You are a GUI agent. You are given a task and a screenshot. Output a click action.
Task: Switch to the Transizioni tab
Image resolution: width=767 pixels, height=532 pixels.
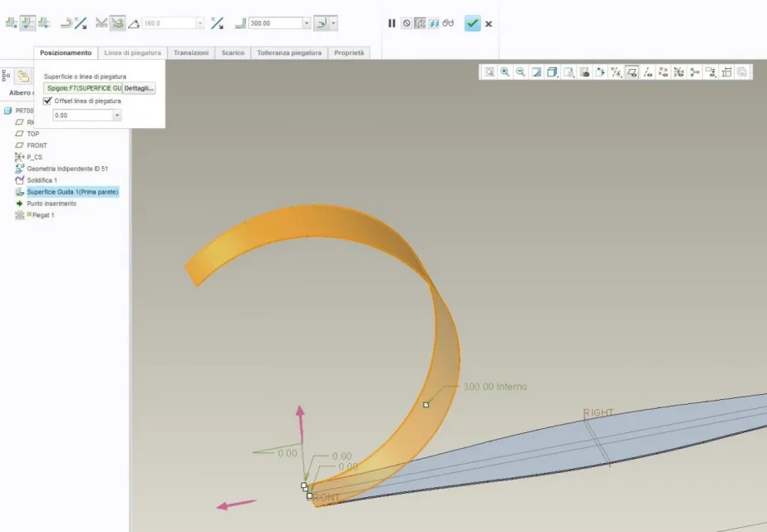191,52
